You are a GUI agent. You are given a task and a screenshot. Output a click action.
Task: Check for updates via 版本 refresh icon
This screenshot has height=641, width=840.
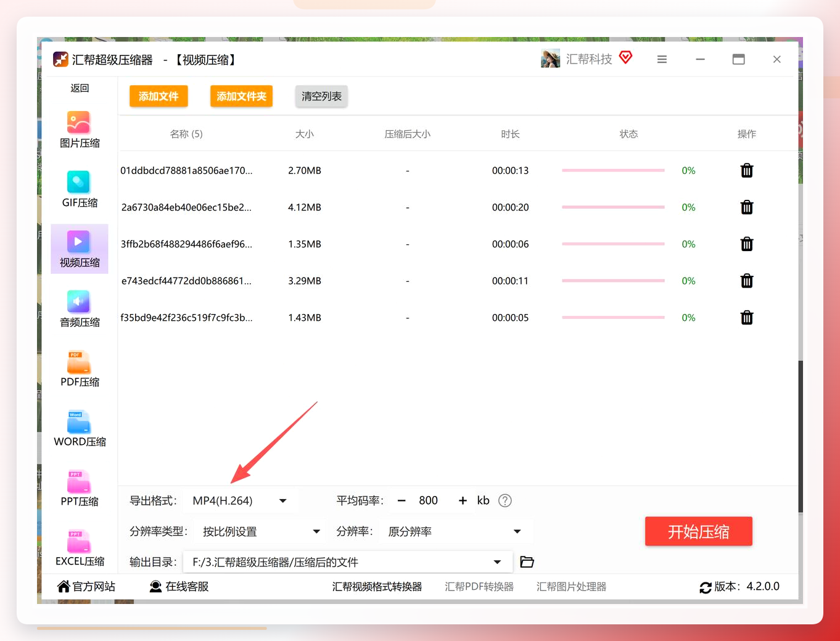(x=706, y=587)
